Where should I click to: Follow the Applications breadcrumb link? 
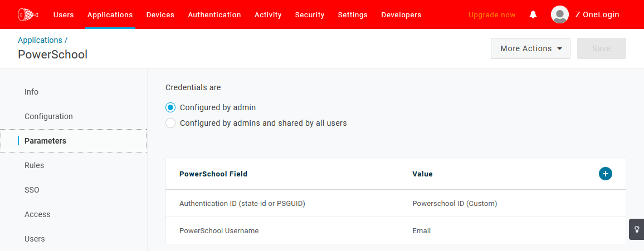tap(40, 40)
